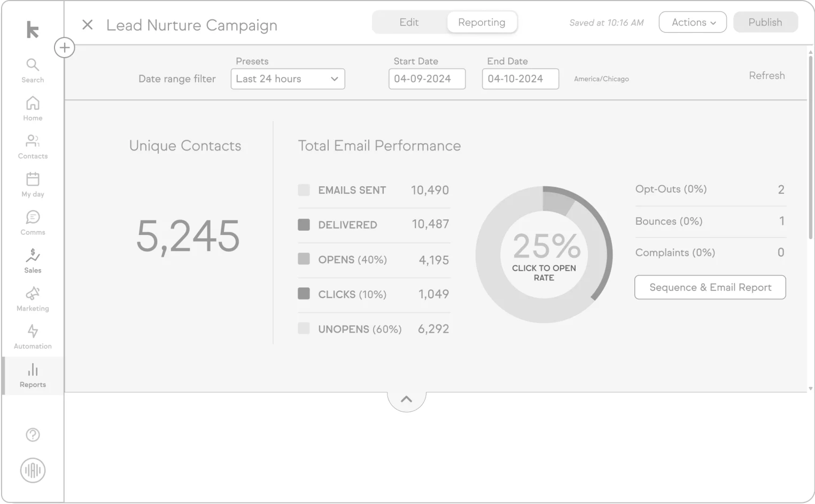The height and width of the screenshot is (504, 815).
Task: Click the 10,490 emails sent value
Action: (x=430, y=190)
